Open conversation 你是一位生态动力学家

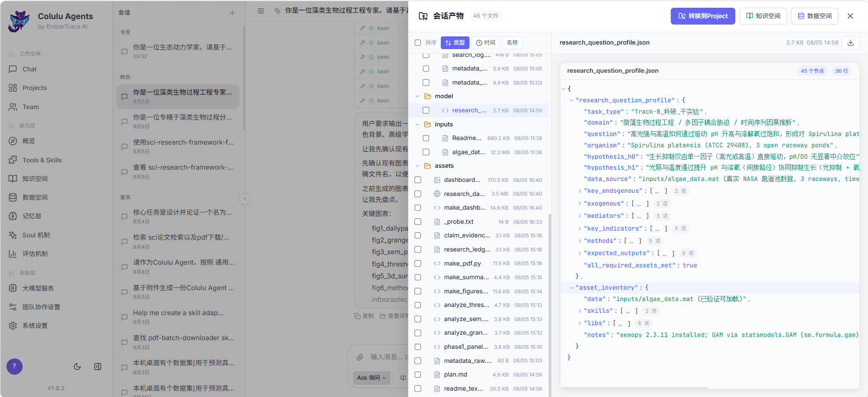[178, 51]
